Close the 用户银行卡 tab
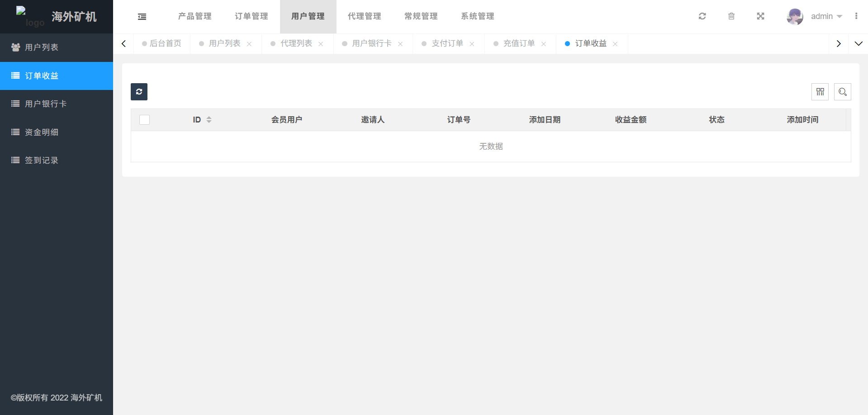 (x=400, y=44)
